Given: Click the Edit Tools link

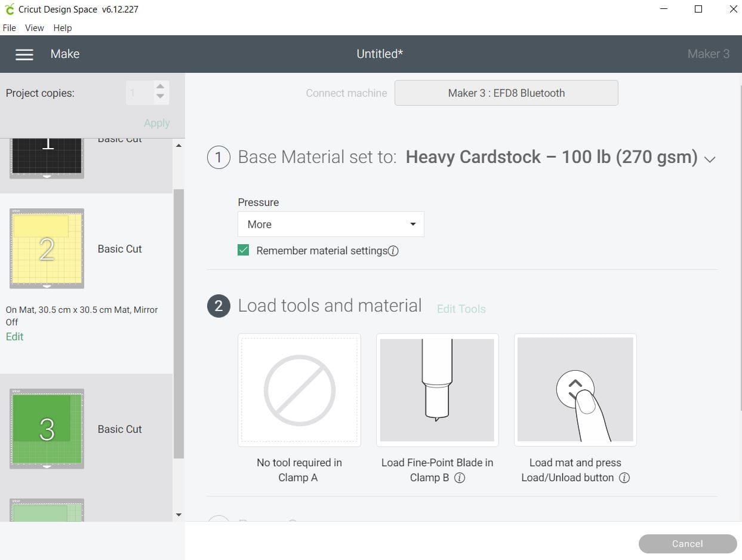Looking at the screenshot, I should pos(461,309).
